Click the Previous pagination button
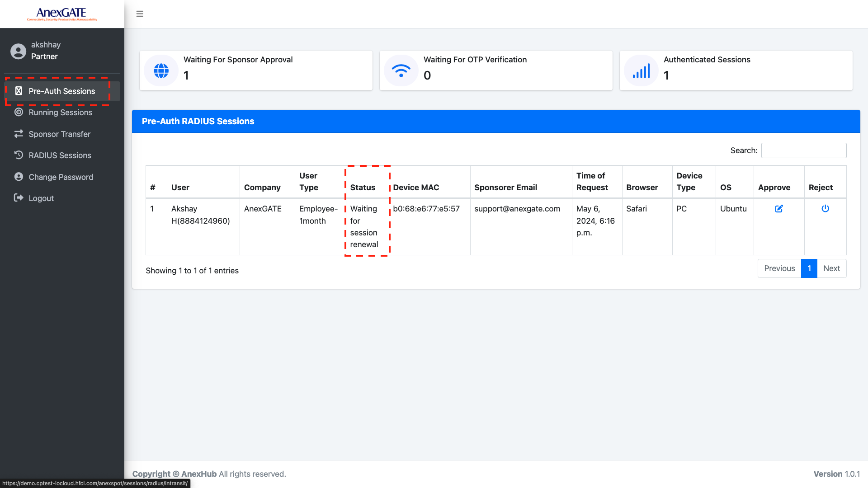Screen dimensions: 868x488 [x=779, y=268]
